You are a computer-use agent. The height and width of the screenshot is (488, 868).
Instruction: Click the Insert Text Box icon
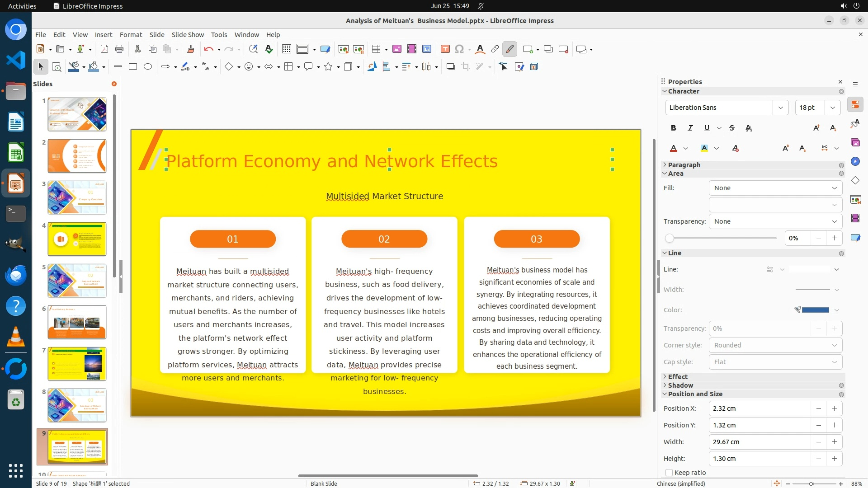click(445, 49)
